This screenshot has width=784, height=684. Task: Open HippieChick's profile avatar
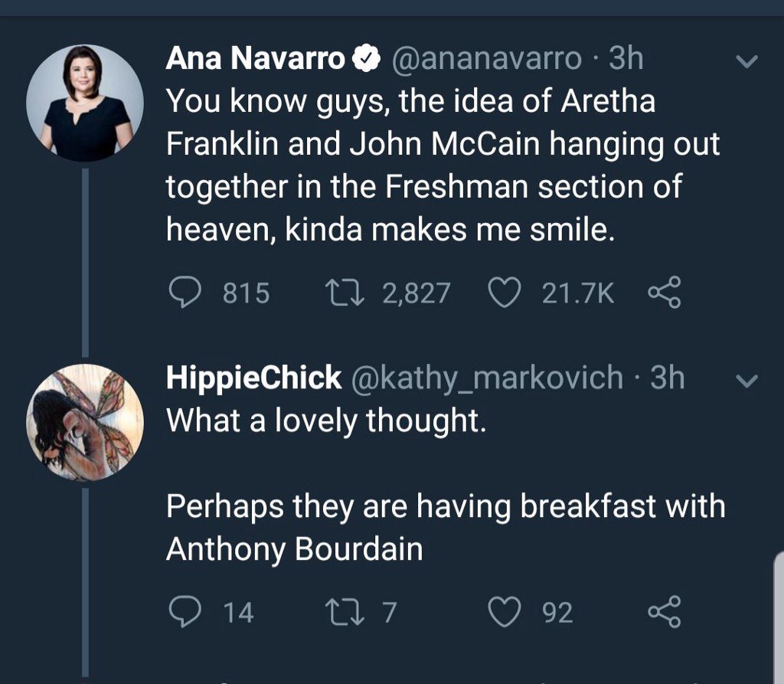pyautogui.click(x=84, y=422)
